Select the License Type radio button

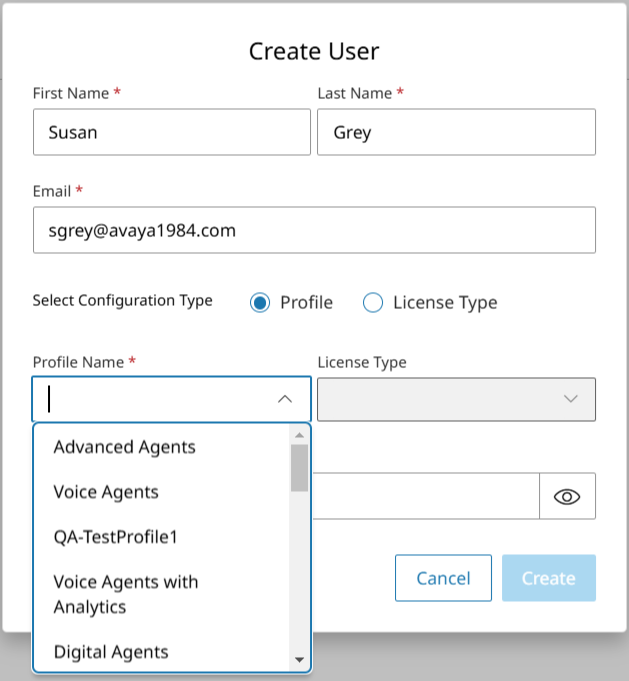[373, 302]
